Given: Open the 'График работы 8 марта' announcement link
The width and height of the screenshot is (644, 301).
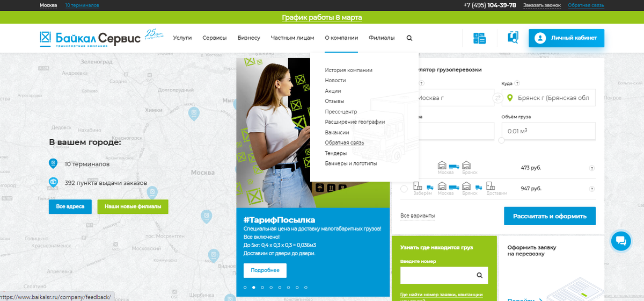Looking at the screenshot, I should click(x=322, y=17).
